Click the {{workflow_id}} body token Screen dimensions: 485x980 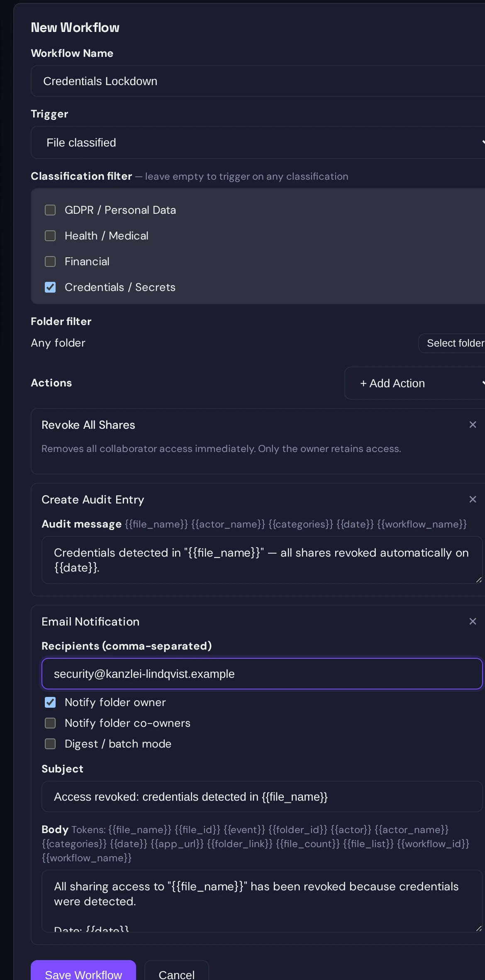433,844
